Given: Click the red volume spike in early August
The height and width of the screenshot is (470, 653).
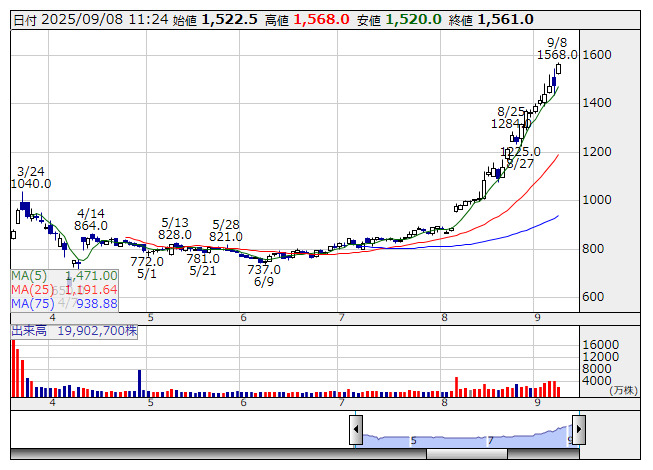Looking at the screenshot, I should coord(456,387).
